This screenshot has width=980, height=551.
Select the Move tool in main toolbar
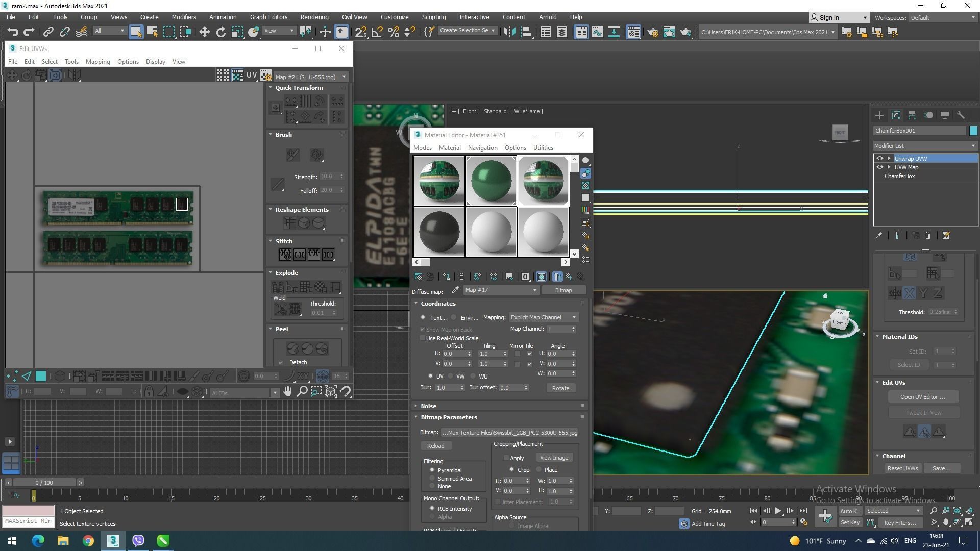[x=204, y=32]
